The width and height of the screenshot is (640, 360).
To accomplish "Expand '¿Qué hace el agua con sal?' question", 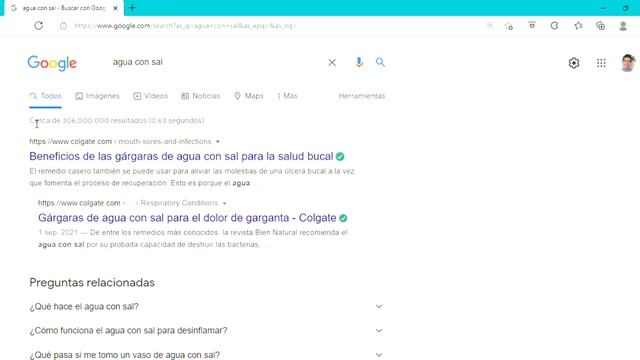I will (206, 307).
